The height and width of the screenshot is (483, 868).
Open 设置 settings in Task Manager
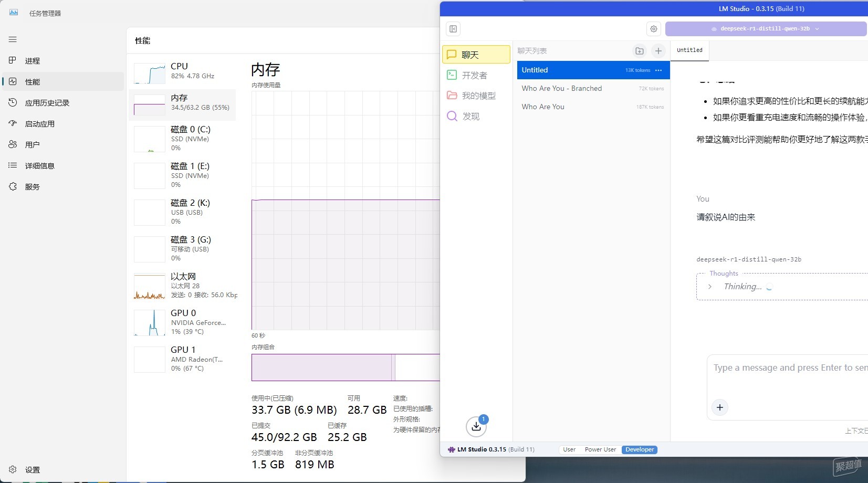[63, 470]
